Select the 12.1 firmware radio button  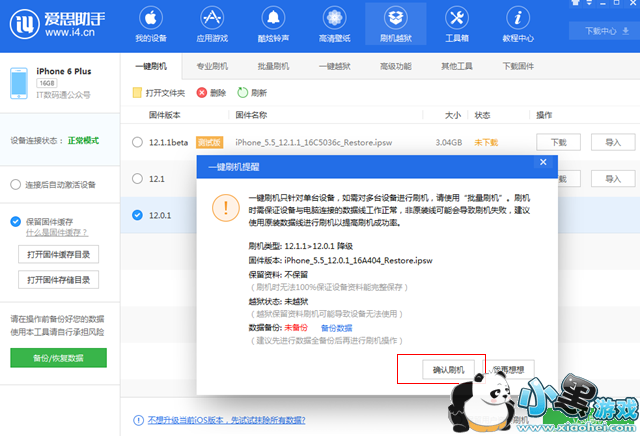pos(138,178)
